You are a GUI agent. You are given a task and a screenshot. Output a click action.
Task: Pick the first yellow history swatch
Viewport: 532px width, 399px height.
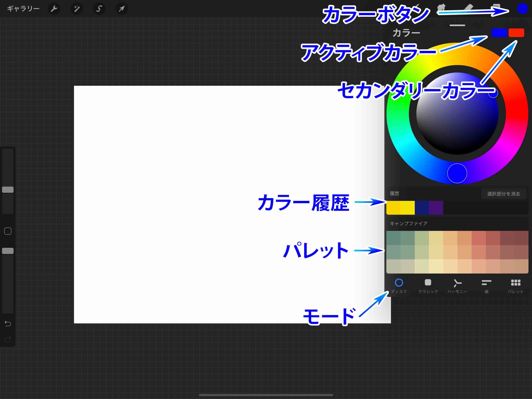(393, 208)
